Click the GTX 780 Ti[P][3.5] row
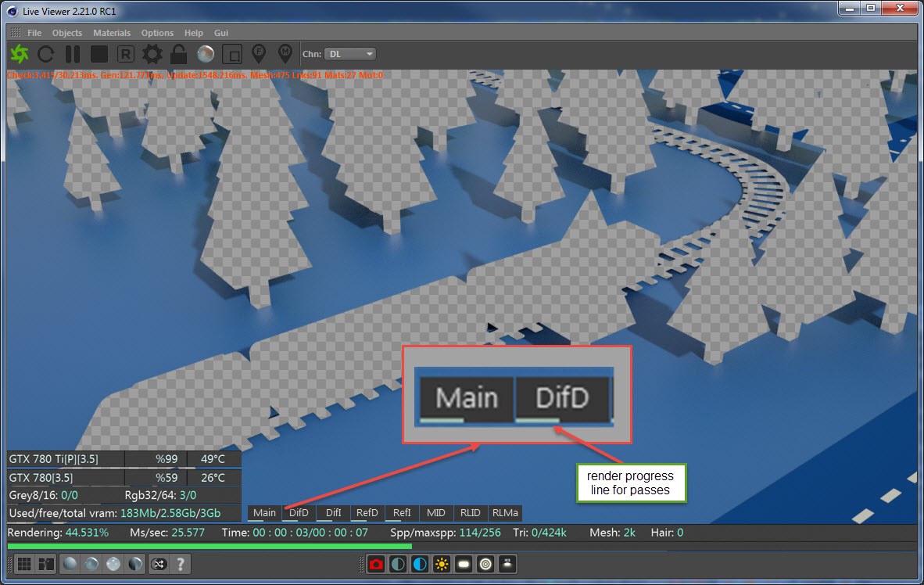Screen dimensions: 924x585 click(124, 459)
